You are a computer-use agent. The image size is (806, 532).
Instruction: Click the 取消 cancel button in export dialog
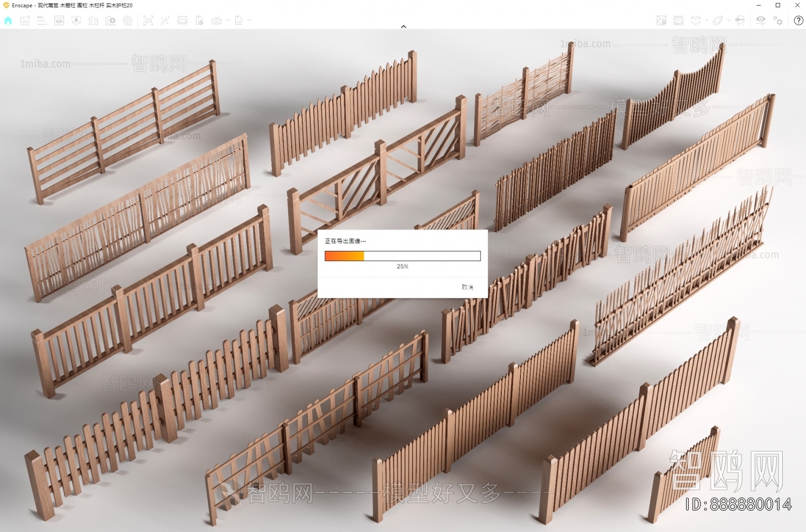coord(467,287)
